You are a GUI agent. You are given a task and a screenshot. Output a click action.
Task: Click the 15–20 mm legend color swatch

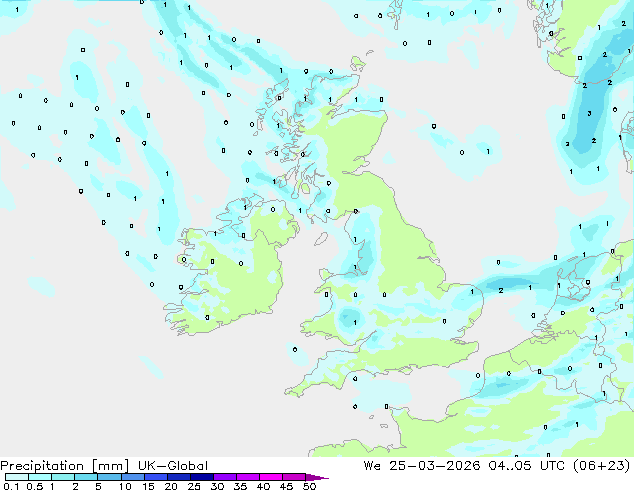tap(156, 477)
